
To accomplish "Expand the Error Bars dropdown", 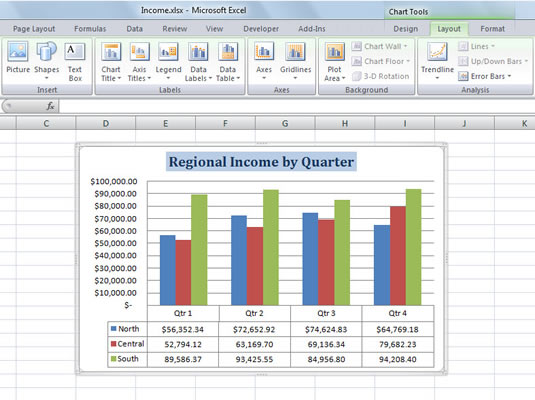I will coord(485,76).
